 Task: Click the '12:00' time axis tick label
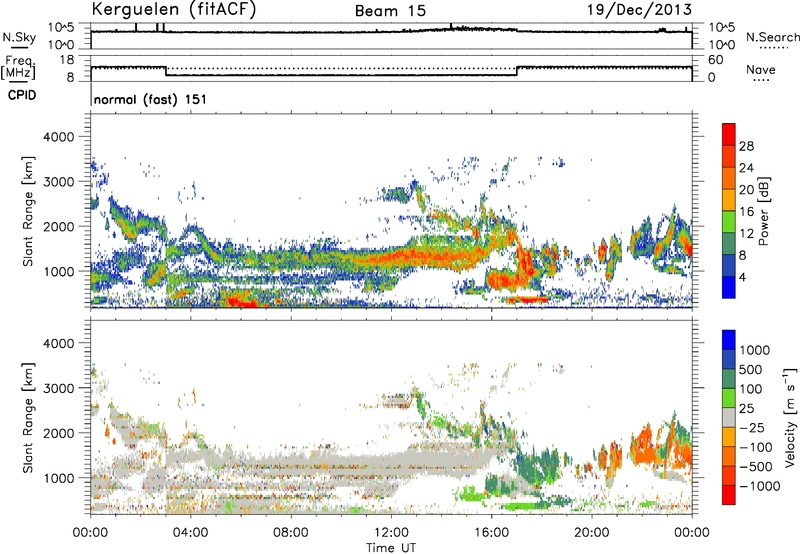coord(391,533)
